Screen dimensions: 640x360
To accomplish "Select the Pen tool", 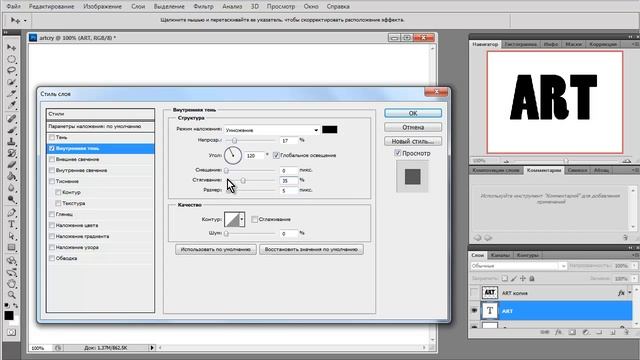I will pos(11,213).
